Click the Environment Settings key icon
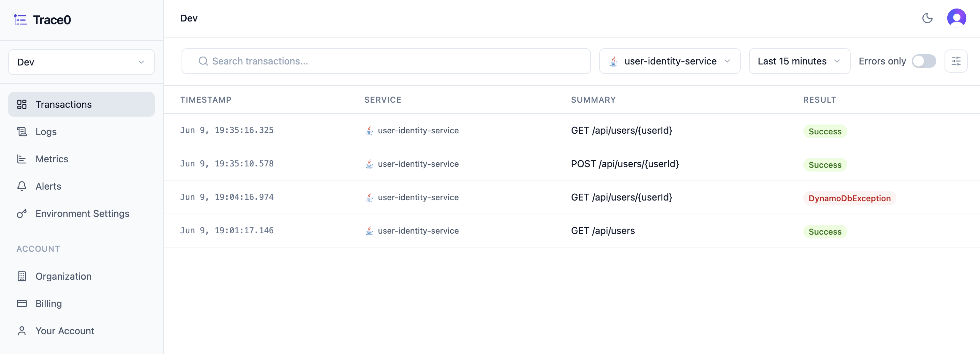 point(22,214)
